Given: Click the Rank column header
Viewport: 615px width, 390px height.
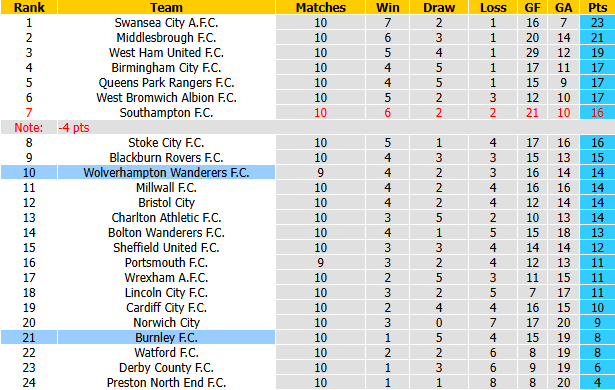Looking at the screenshot, I should (x=29, y=7).
